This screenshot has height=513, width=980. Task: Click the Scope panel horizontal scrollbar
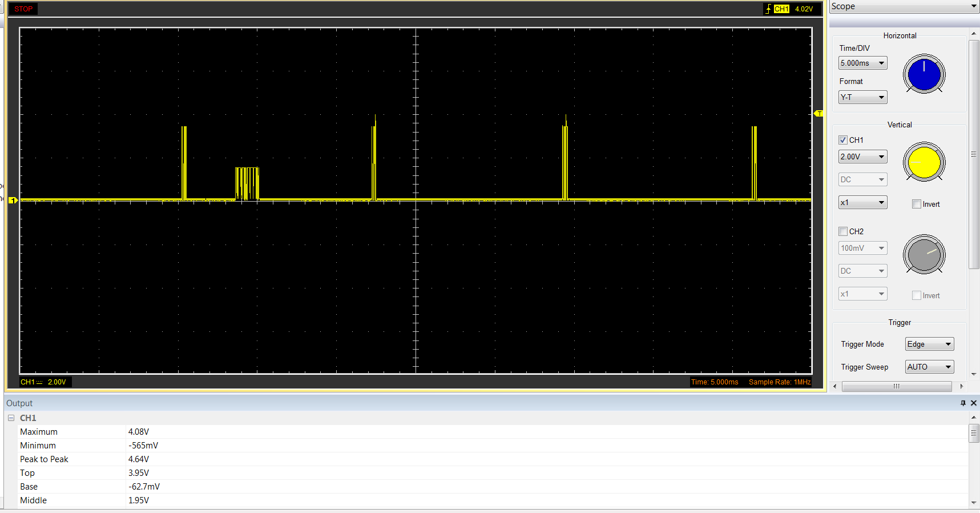pos(897,387)
